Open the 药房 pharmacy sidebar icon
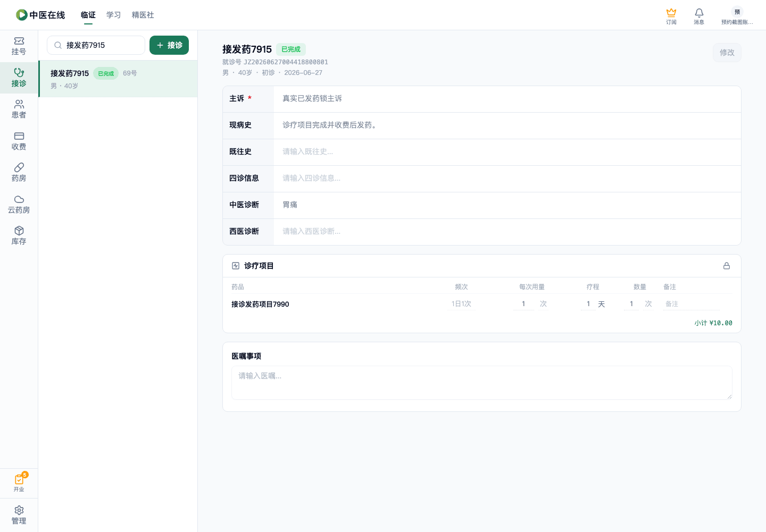This screenshot has width=766, height=532. [x=19, y=173]
